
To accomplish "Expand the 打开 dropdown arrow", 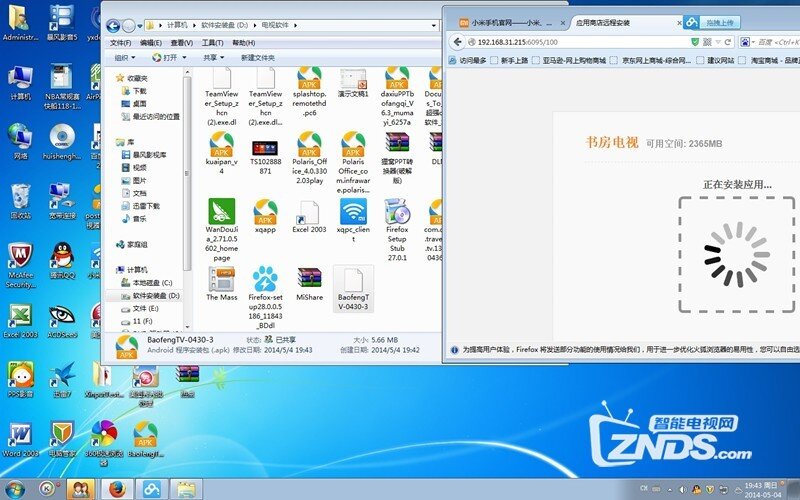I will click(x=184, y=58).
